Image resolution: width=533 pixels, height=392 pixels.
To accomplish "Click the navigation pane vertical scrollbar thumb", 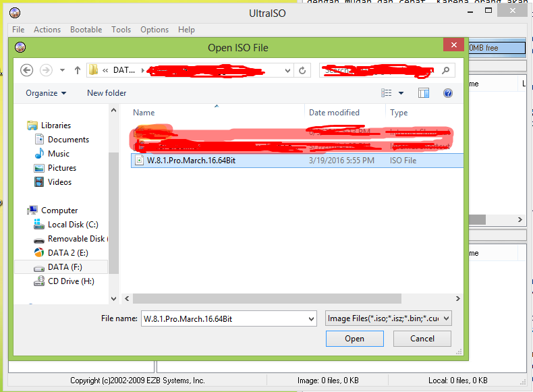I will point(113,213).
